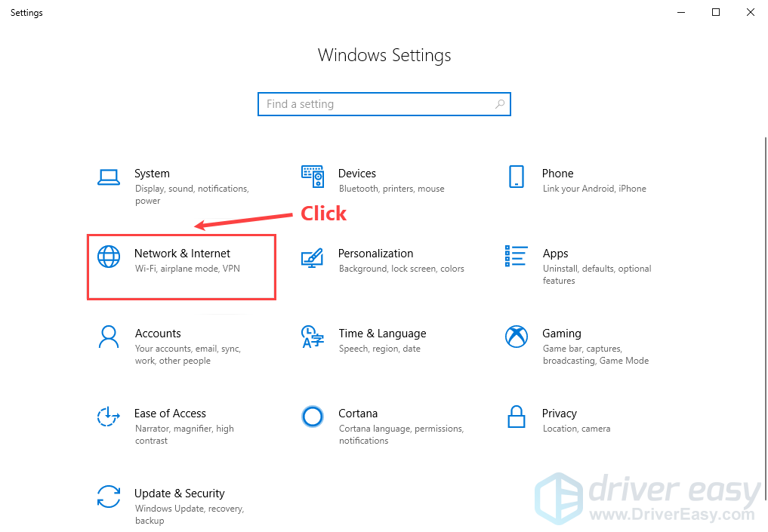This screenshot has width=768, height=532.
Task: Click the Privacy padlock icon
Action: coord(517,417)
